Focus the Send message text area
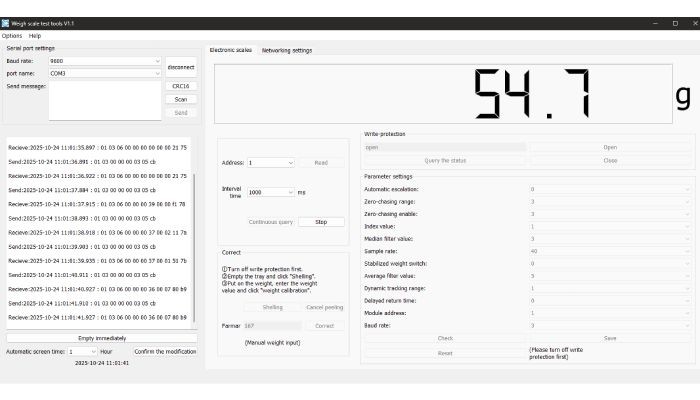This screenshot has width=700, height=400. tap(105, 100)
